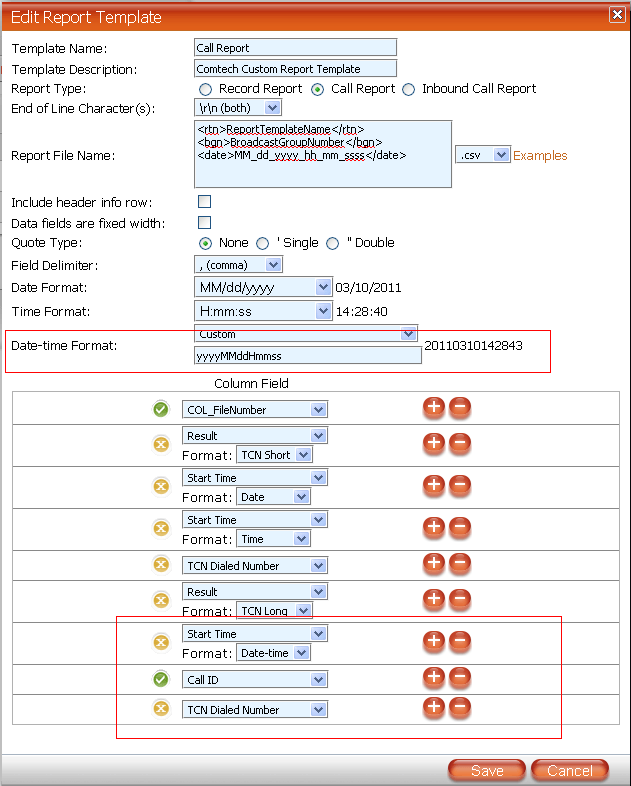Open TCN Dialed Number dropdown below Call ID
Image resolution: width=631 pixels, height=786 pixels.
(255, 709)
